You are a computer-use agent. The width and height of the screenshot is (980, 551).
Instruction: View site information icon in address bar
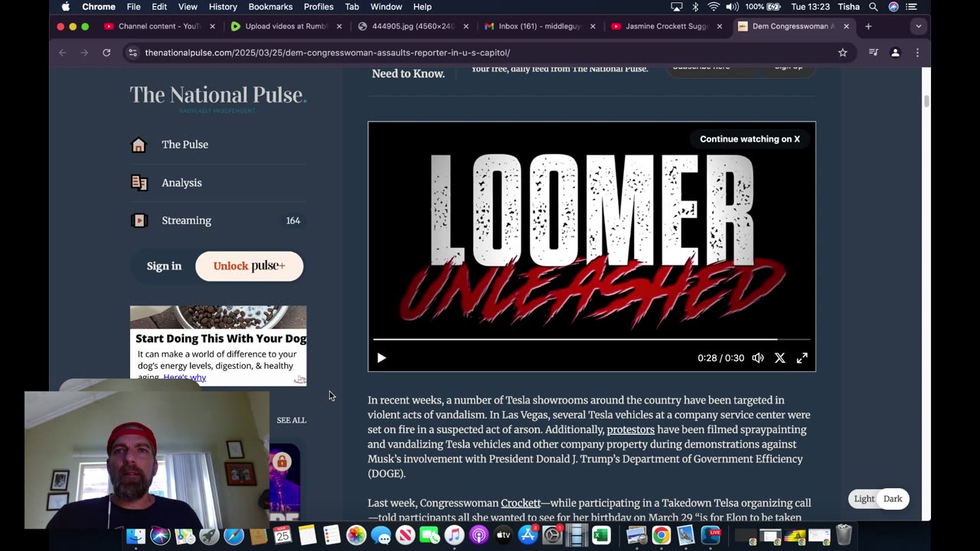(x=132, y=53)
